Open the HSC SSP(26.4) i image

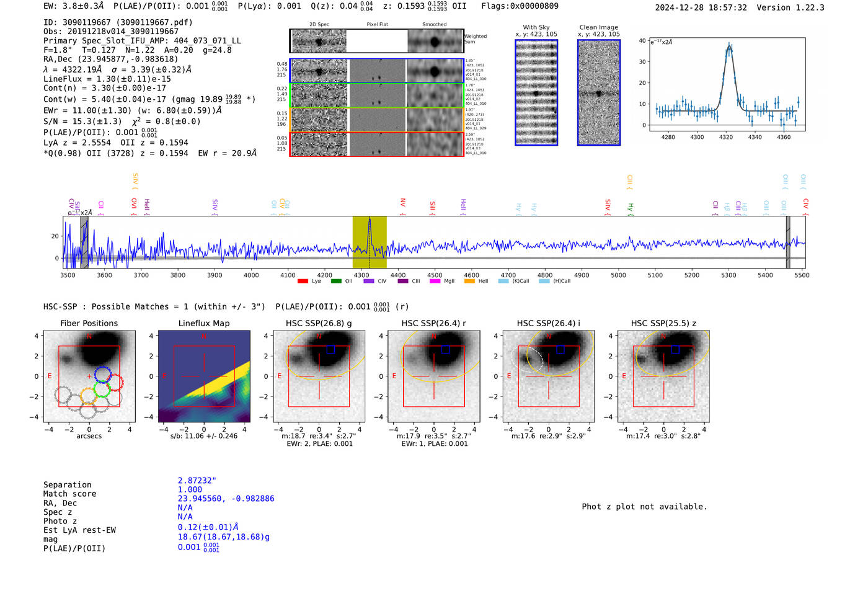point(549,376)
